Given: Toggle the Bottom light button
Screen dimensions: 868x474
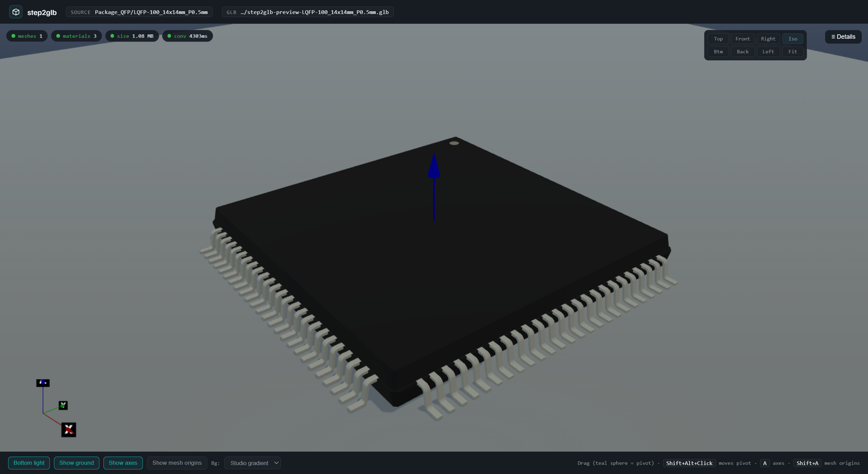Looking at the screenshot, I should click(29, 463).
